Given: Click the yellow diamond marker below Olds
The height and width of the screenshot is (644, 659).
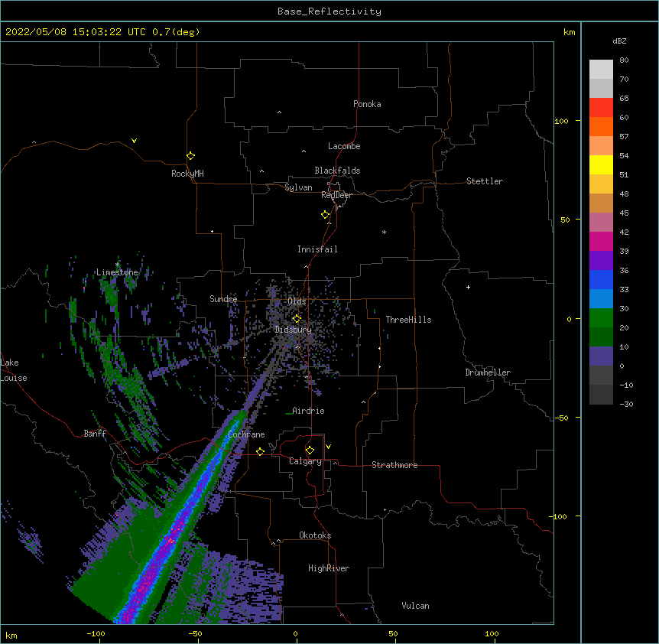Looking at the screenshot, I should coord(297,318).
